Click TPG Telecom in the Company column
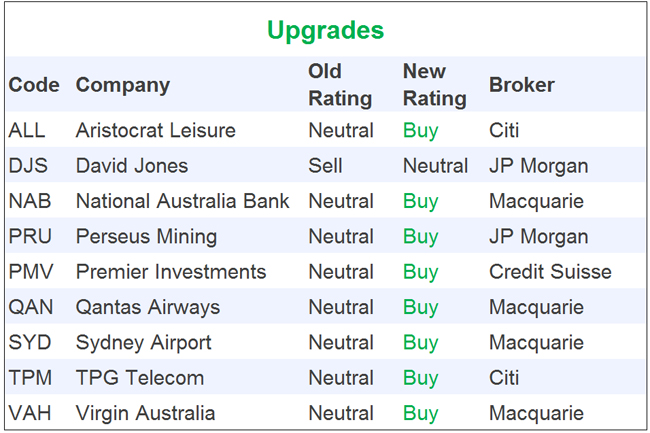Image resolution: width=650 pixels, height=433 pixels. 139,378
